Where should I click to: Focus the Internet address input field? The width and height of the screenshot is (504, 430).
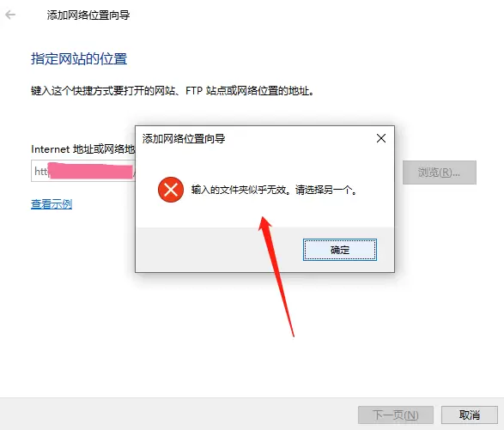point(83,171)
